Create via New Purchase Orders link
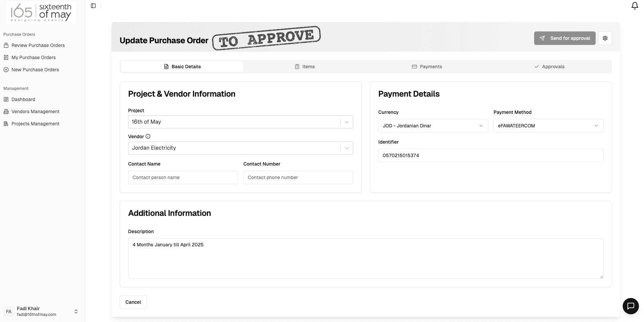The image size is (644, 322). (x=35, y=70)
